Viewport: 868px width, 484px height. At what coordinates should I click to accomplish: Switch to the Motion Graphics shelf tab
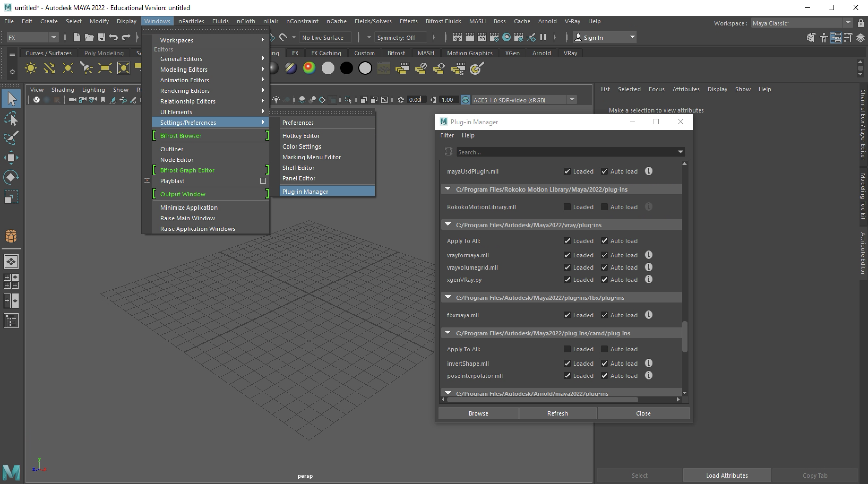(469, 53)
